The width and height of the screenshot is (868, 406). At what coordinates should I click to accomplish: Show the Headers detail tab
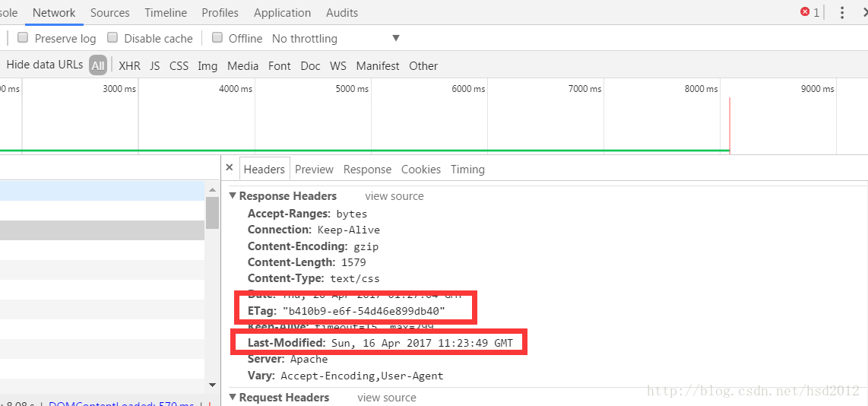[264, 169]
